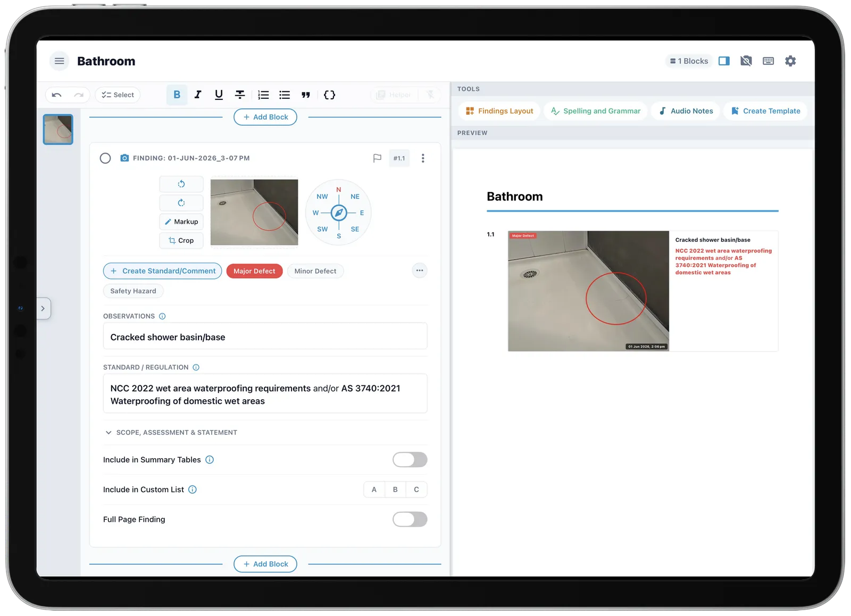Insert a block quote
851x616 pixels.
pyautogui.click(x=306, y=95)
